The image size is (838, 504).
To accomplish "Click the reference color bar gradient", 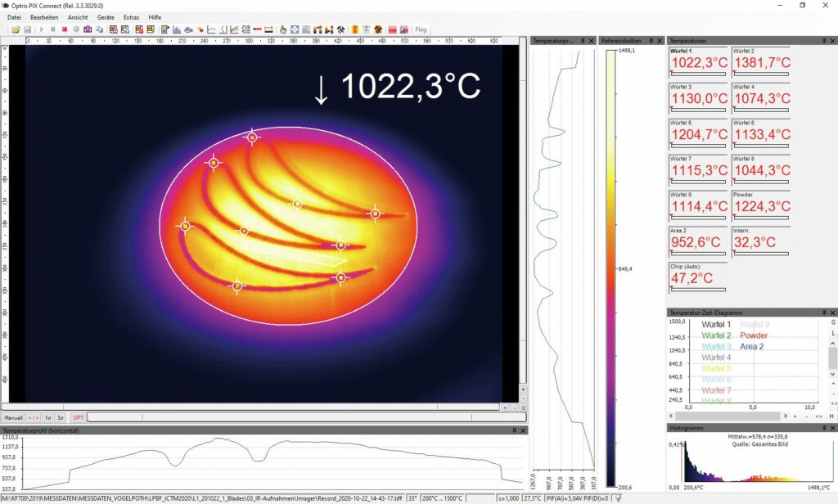I will 610,268.
